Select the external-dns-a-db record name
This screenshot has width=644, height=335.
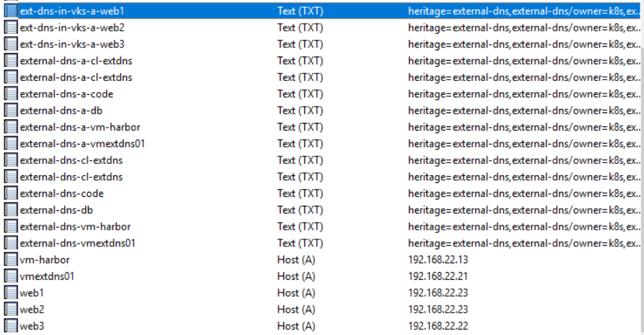61,110
